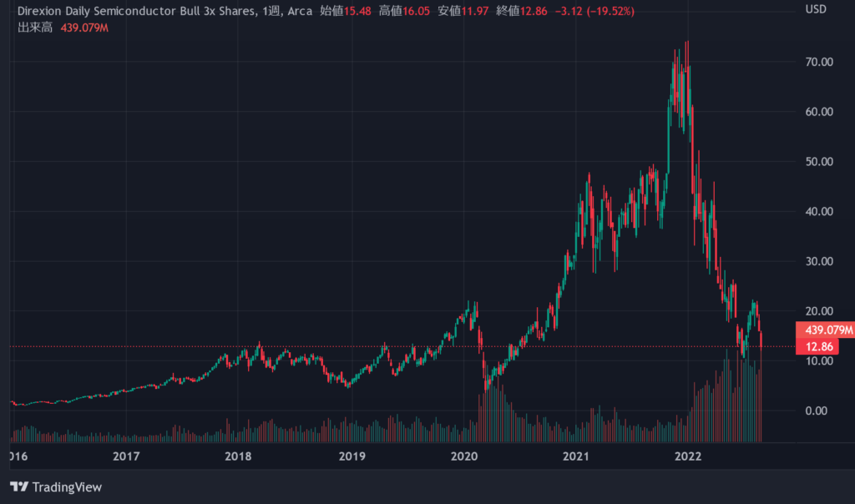Click the red 12.86 current price tag on axis
The image size is (855, 504).
click(818, 346)
